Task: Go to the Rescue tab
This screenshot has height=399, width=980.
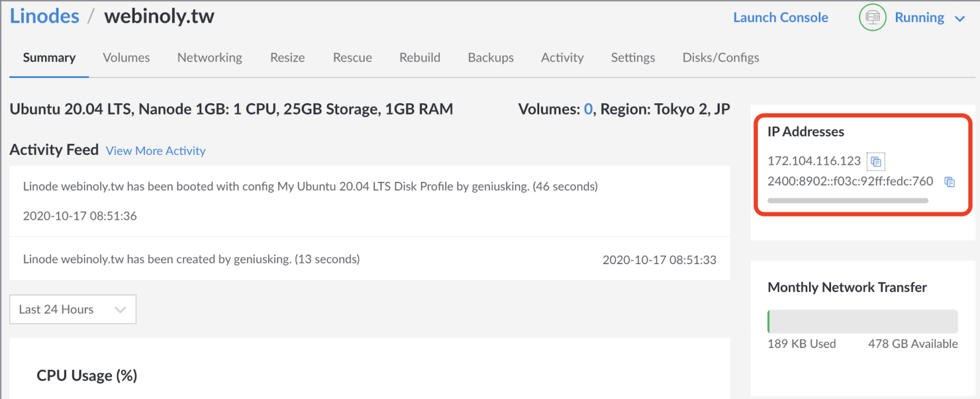Action: [x=352, y=58]
